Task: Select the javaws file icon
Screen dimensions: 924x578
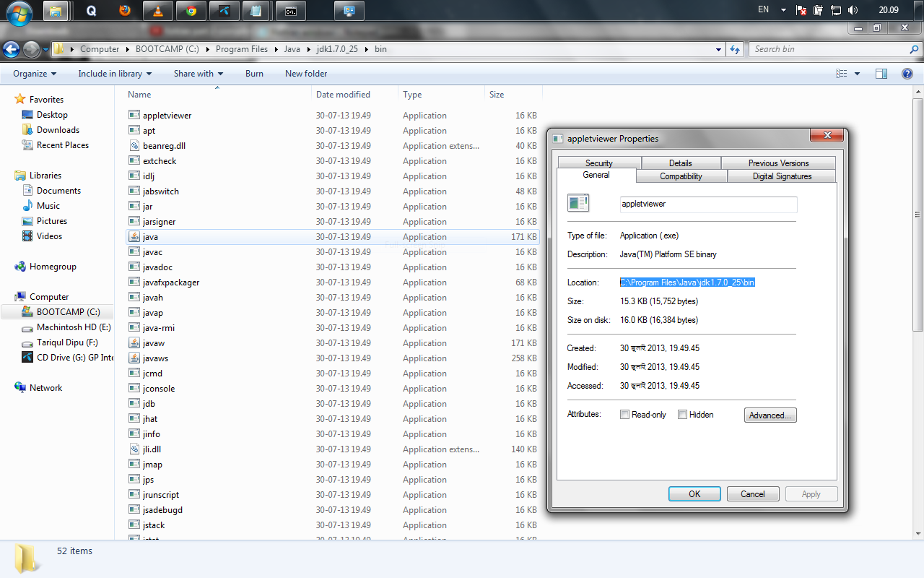Action: (134, 358)
